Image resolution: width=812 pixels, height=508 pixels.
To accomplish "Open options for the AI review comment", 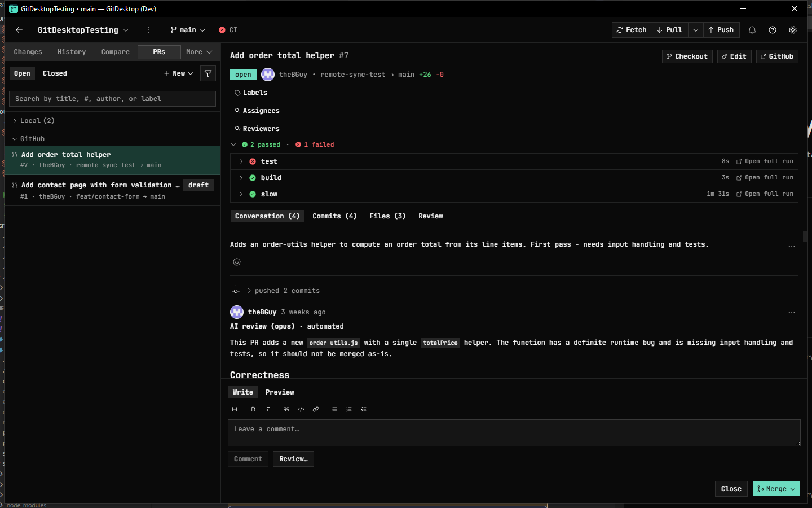I will coord(792,312).
